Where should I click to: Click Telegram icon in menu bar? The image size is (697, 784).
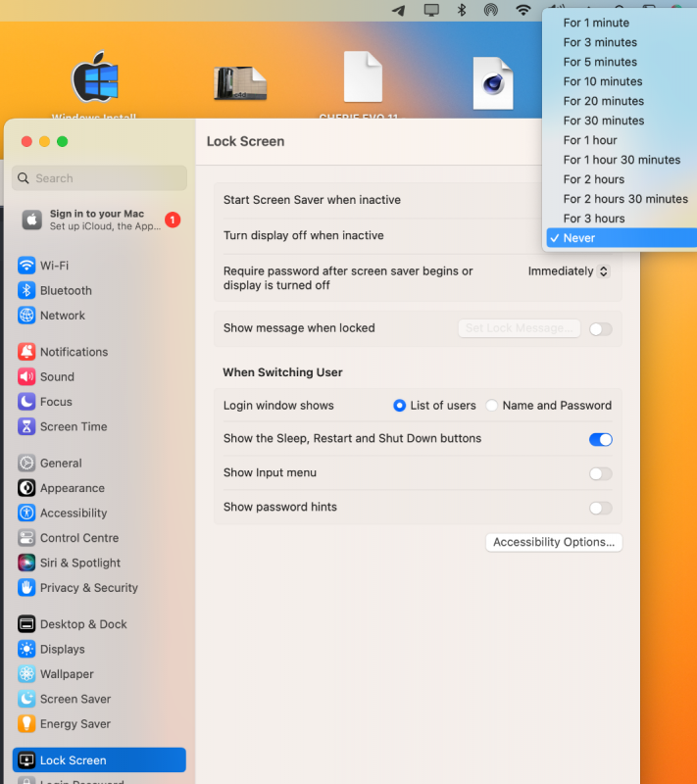pos(399,10)
